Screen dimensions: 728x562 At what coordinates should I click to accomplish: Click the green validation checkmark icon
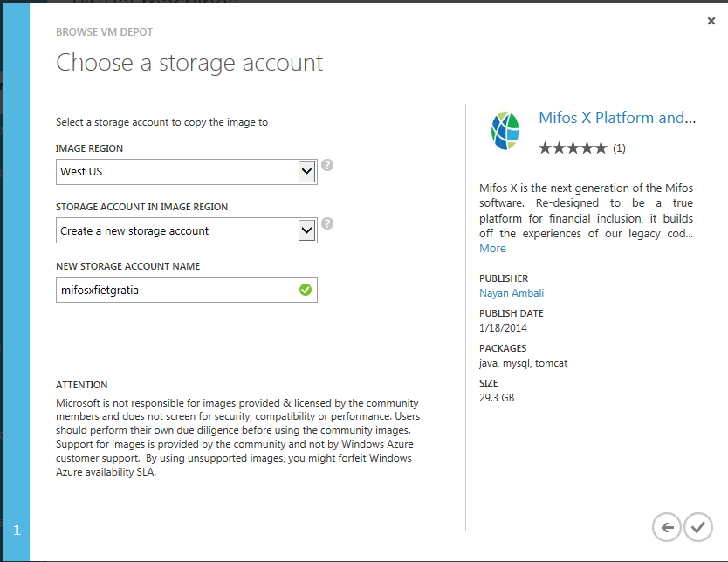click(306, 290)
